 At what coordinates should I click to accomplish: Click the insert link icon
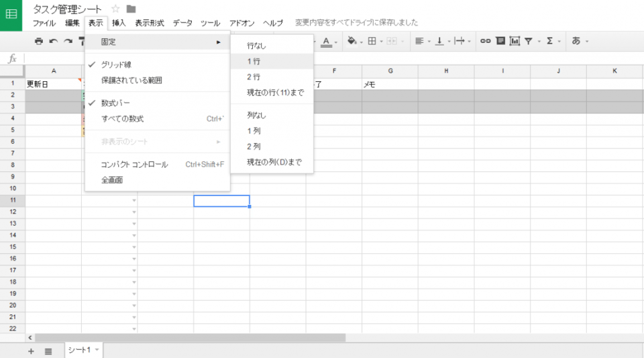485,42
